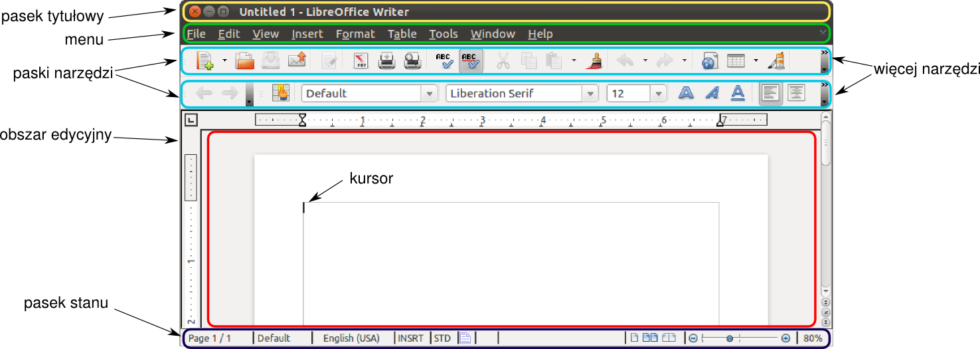This screenshot has width=980, height=349.
Task: Open the Insert menu
Action: [307, 34]
